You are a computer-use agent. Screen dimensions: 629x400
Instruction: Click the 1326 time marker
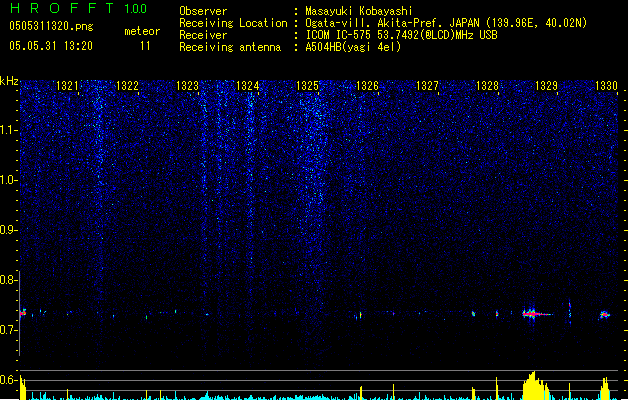(367, 86)
